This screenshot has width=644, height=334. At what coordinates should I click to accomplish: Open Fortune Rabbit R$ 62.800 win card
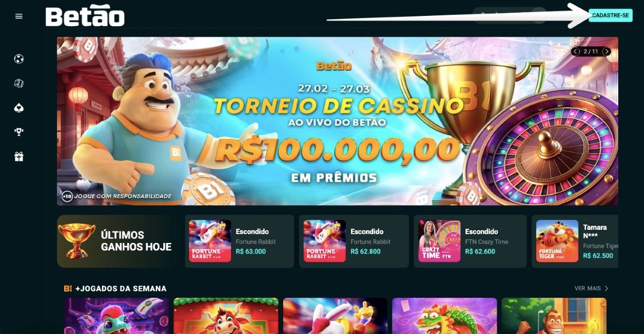(x=354, y=241)
